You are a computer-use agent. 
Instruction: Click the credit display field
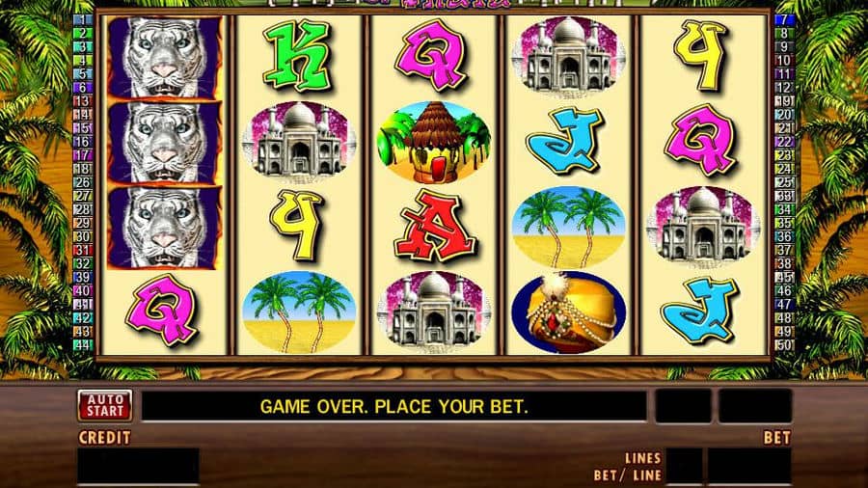[x=138, y=466]
